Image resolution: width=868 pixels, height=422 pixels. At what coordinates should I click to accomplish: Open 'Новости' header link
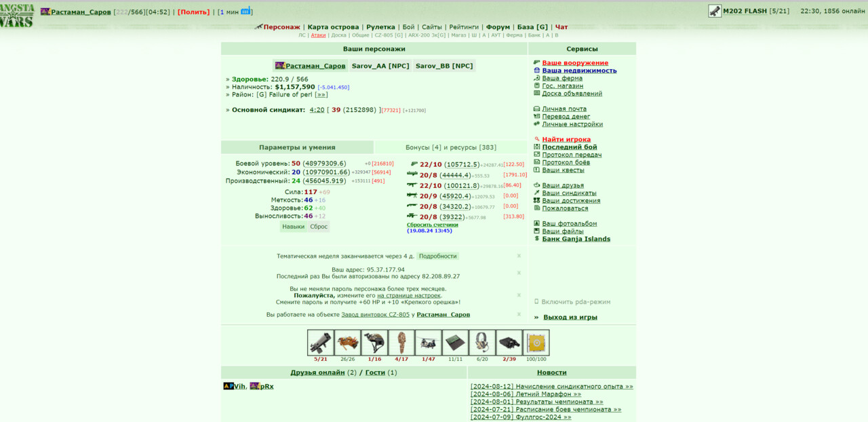click(551, 372)
